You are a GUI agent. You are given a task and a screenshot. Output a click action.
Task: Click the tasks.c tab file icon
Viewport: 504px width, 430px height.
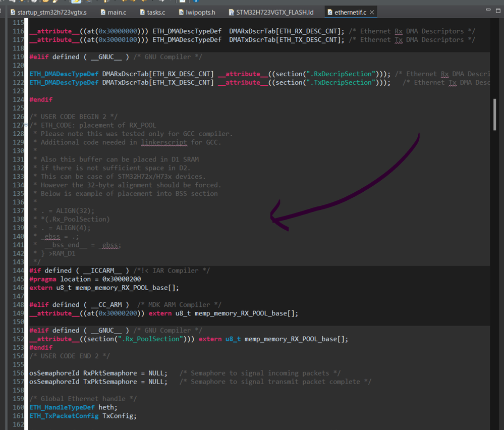pyautogui.click(x=142, y=12)
